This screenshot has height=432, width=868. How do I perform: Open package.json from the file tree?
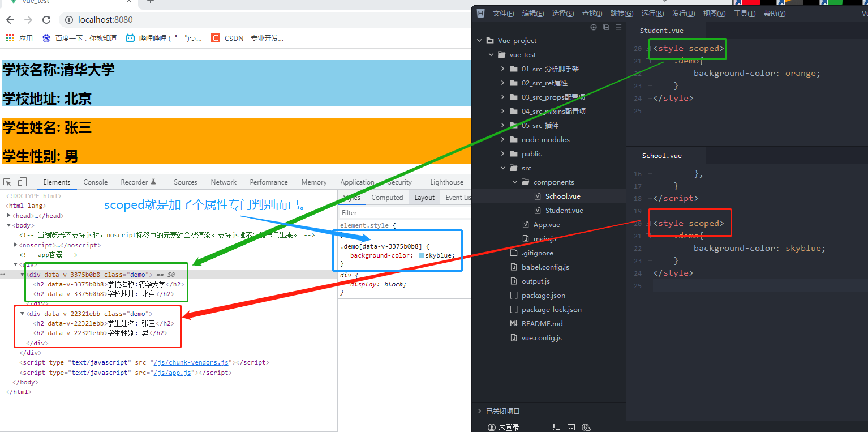543,296
